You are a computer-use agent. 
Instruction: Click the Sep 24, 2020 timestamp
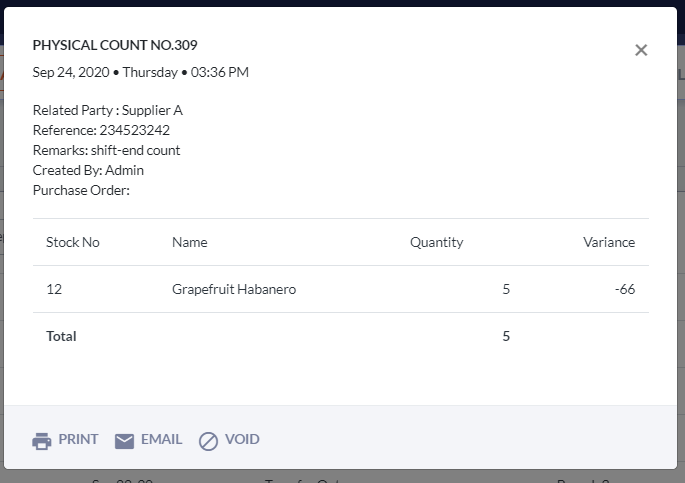click(x=140, y=72)
